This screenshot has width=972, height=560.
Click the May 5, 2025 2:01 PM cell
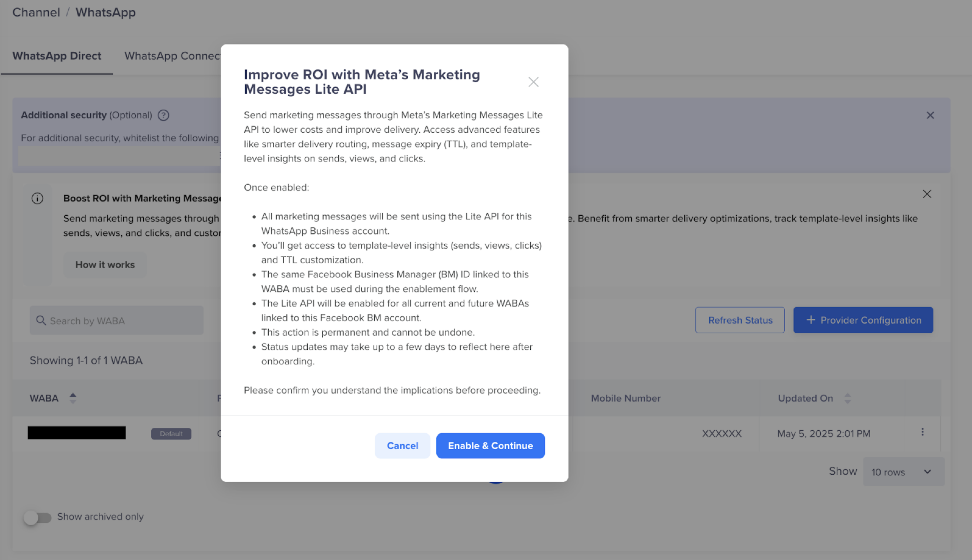coord(824,434)
